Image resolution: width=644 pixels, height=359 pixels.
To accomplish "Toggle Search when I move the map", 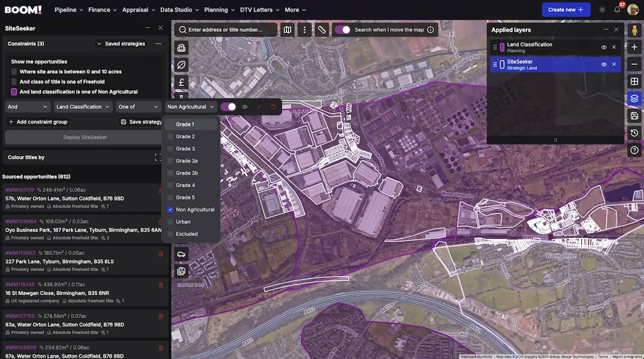I will (343, 30).
